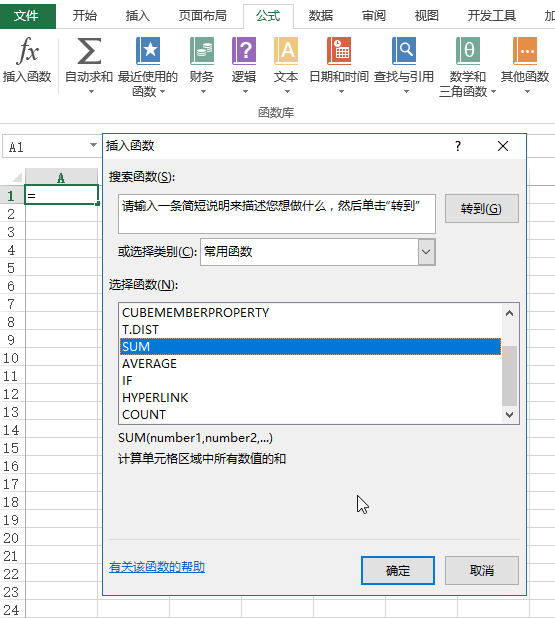
Task: Click the 转到(G) button
Action: [x=482, y=208]
